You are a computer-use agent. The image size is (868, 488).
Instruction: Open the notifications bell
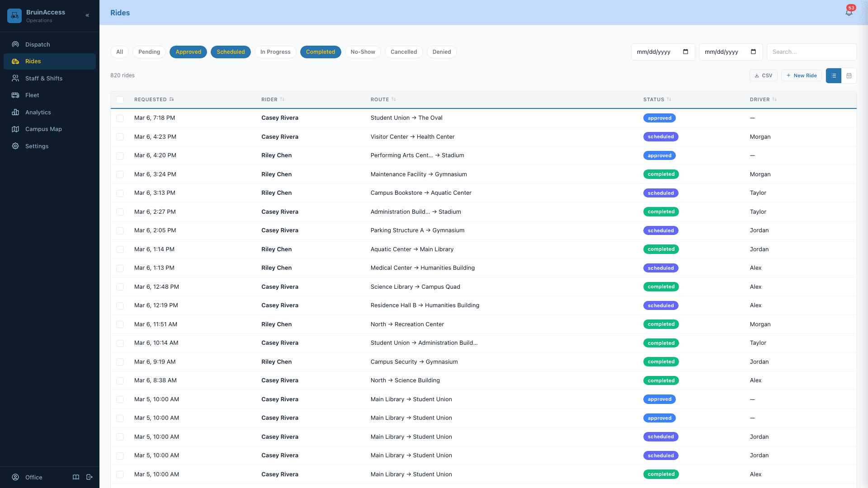click(849, 12)
